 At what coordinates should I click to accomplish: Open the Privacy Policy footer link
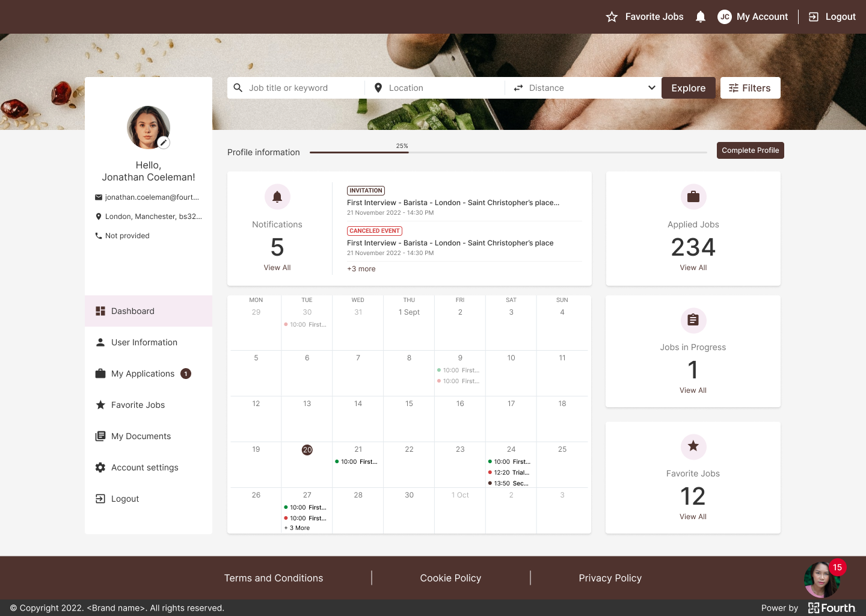pos(610,578)
